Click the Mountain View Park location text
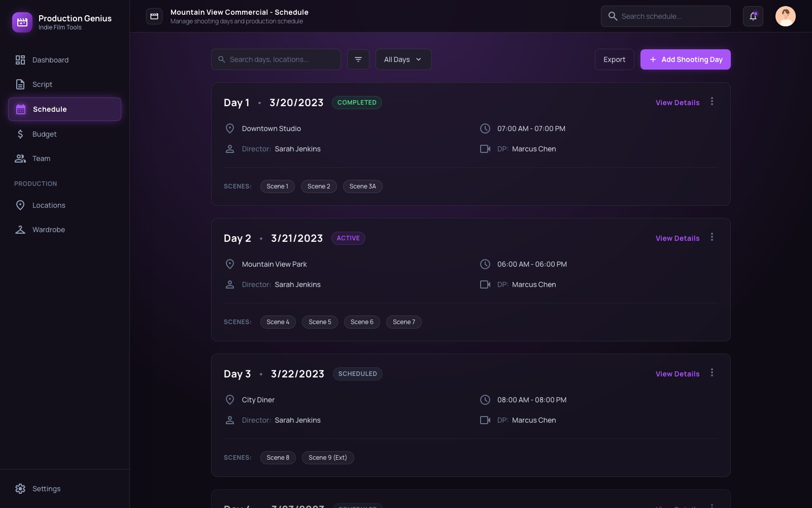Image resolution: width=812 pixels, height=508 pixels. click(x=275, y=264)
